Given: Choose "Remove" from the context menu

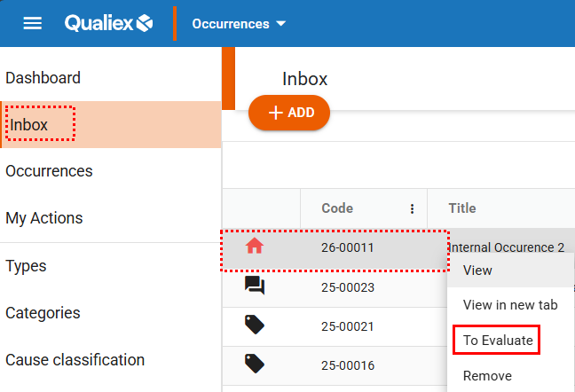Looking at the screenshot, I should (487, 375).
